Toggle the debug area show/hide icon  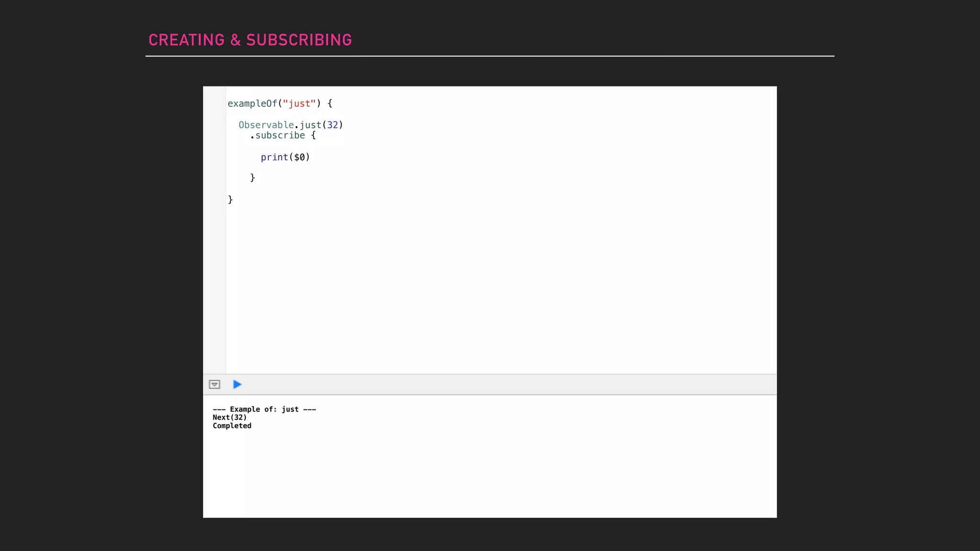click(214, 385)
